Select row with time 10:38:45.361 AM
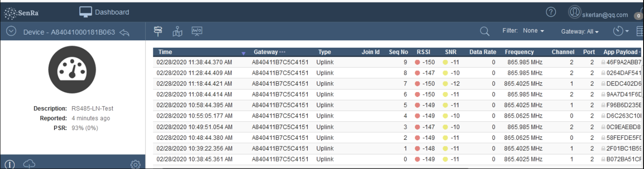644x169 pixels. click(398, 159)
